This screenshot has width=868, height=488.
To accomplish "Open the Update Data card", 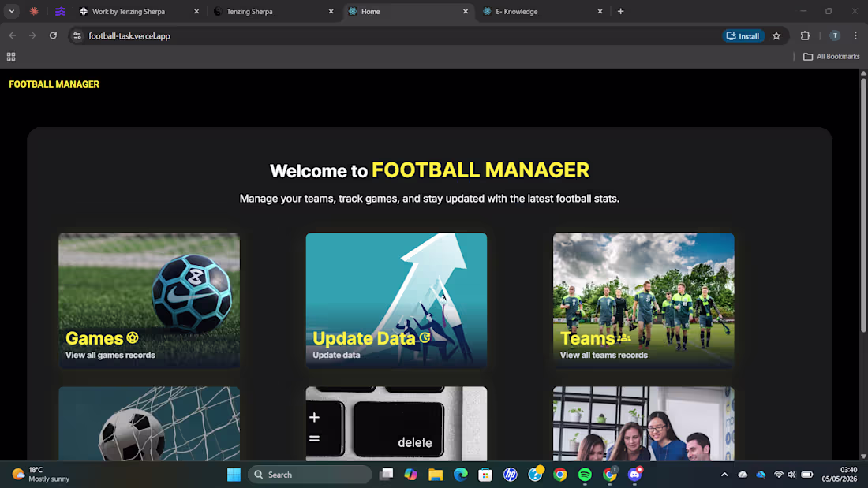I will click(396, 300).
